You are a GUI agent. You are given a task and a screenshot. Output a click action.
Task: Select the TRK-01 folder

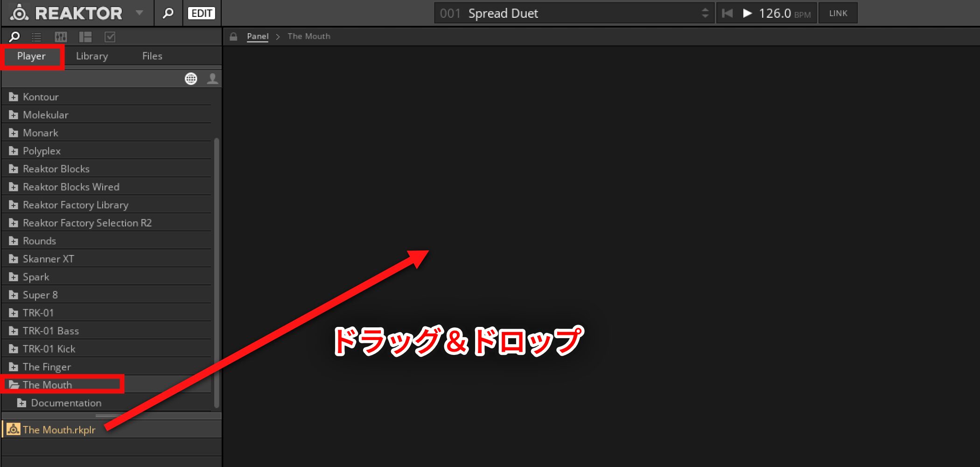click(106, 313)
